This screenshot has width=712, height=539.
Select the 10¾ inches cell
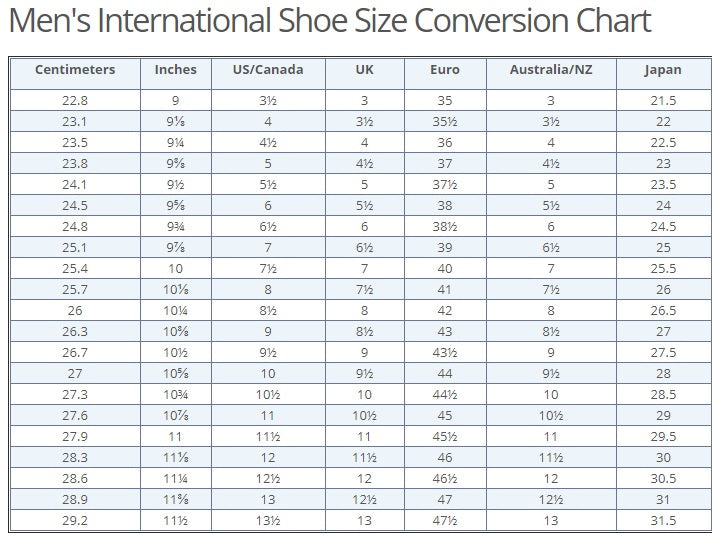(x=175, y=395)
